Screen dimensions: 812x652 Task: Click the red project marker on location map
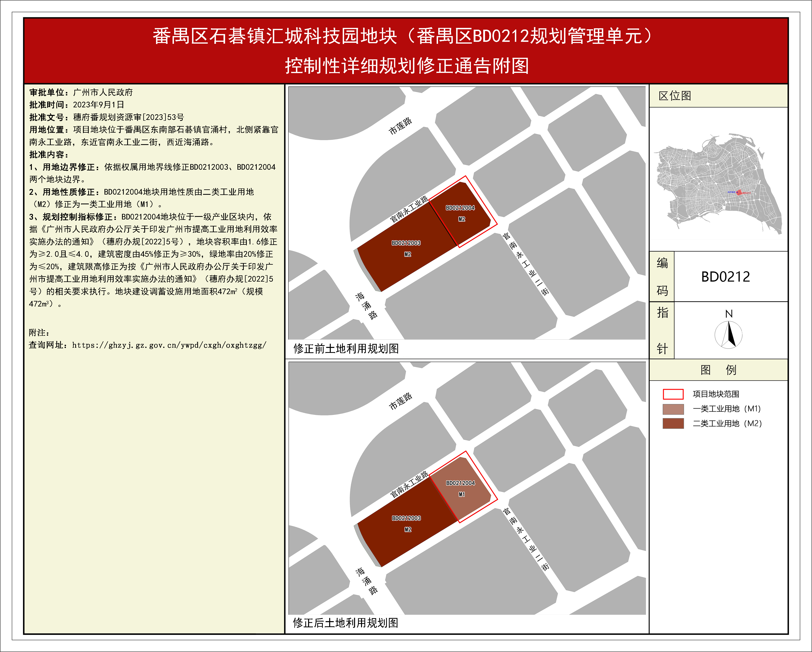click(739, 193)
